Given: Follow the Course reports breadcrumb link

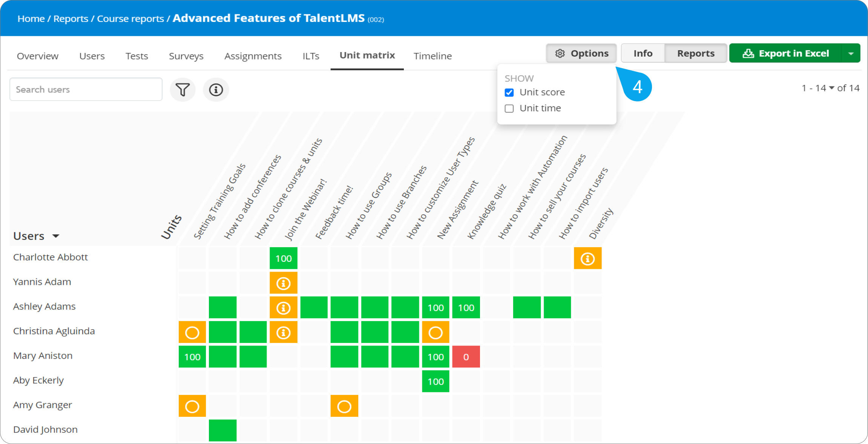Looking at the screenshot, I should tap(130, 18).
